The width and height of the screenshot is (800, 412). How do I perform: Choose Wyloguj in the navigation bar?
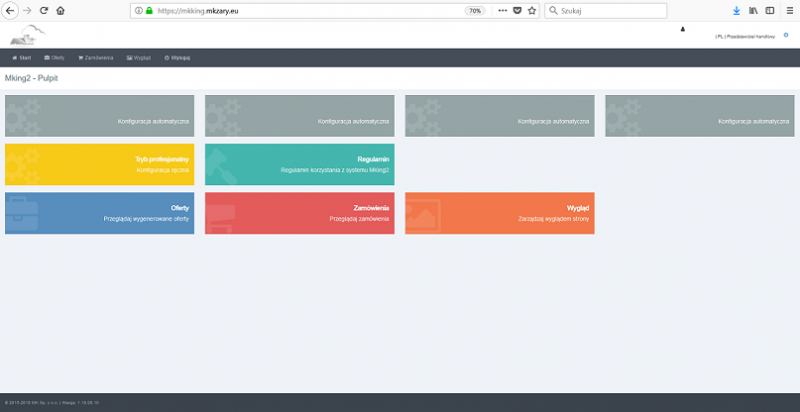click(x=177, y=57)
